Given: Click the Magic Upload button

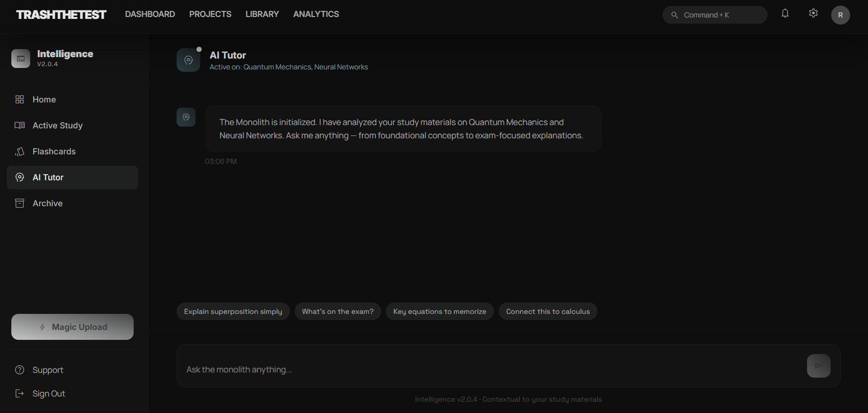Looking at the screenshot, I should (72, 327).
